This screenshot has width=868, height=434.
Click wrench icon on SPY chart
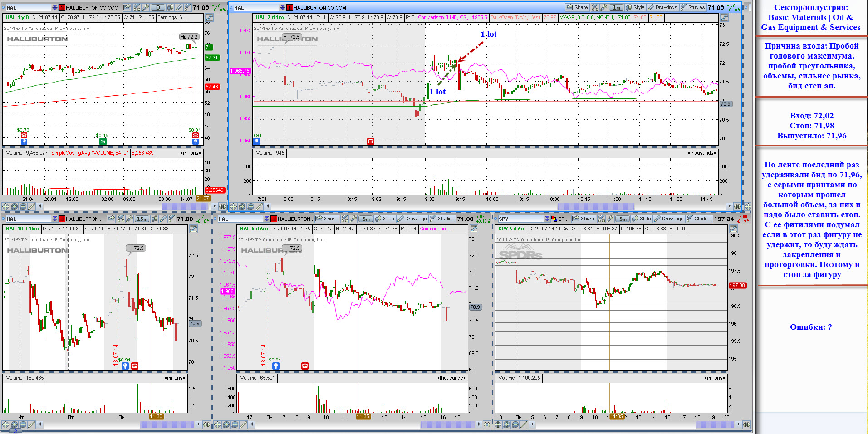pyautogui.click(x=611, y=219)
